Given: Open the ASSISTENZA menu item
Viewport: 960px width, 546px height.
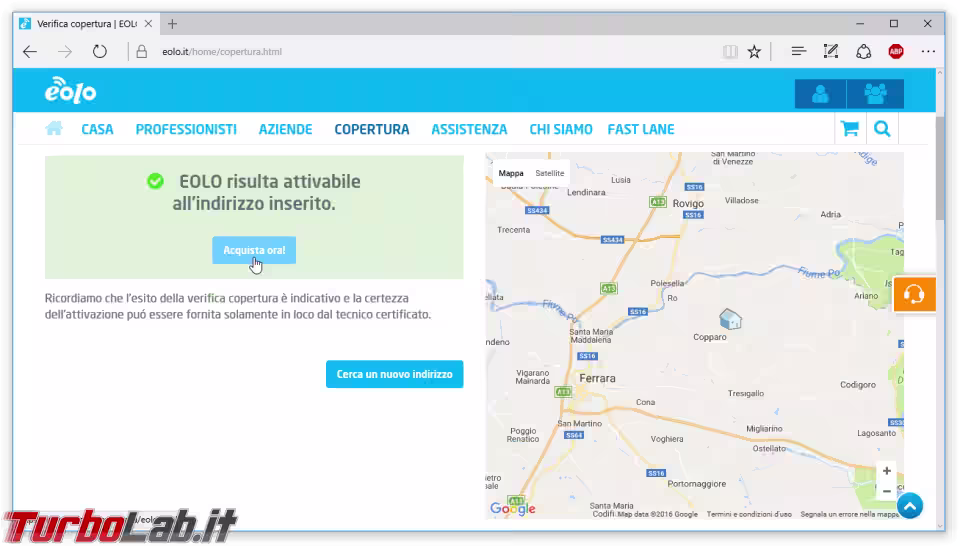Looking at the screenshot, I should 470,129.
